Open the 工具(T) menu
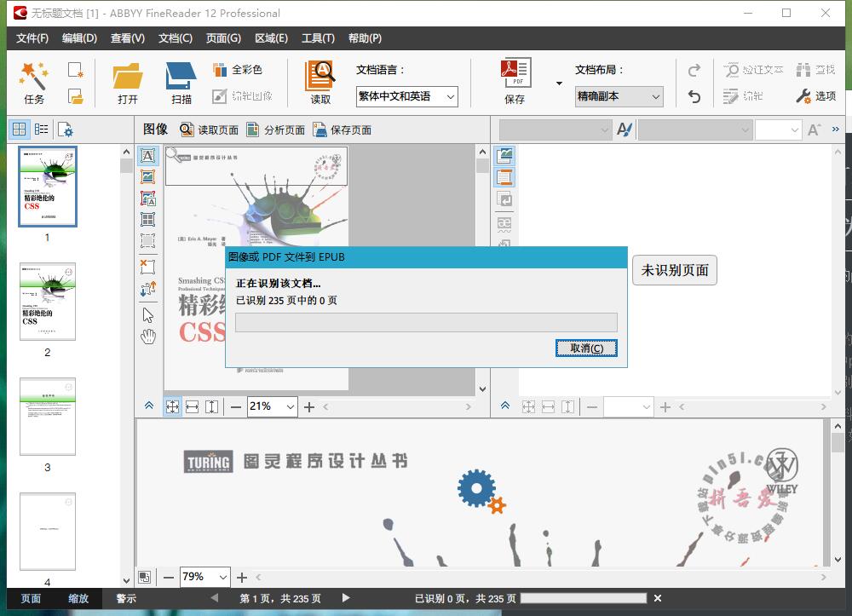This screenshot has height=616, width=852. pyautogui.click(x=318, y=38)
